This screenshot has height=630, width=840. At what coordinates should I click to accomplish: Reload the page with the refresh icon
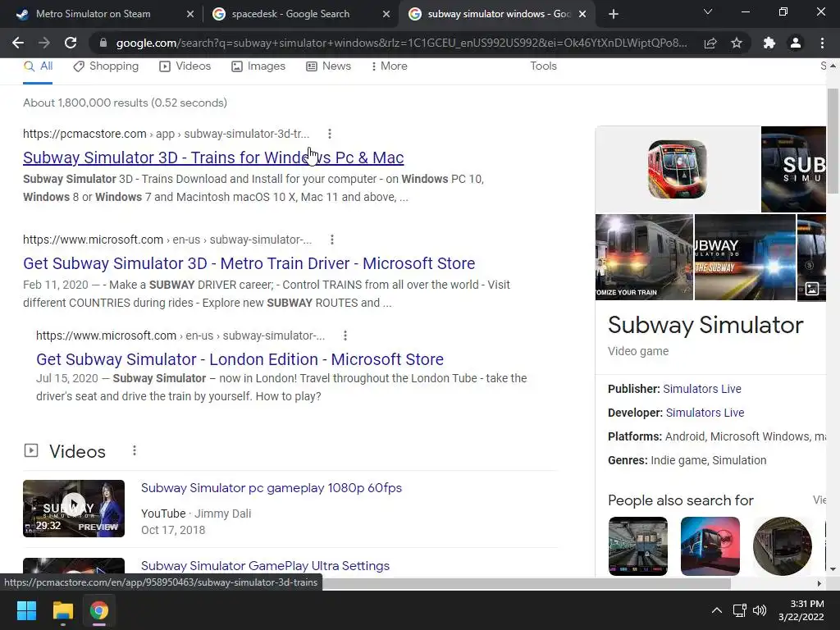pyautogui.click(x=71, y=43)
